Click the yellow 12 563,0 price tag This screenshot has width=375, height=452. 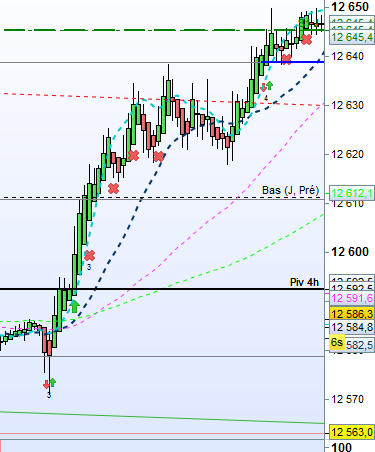(x=352, y=432)
